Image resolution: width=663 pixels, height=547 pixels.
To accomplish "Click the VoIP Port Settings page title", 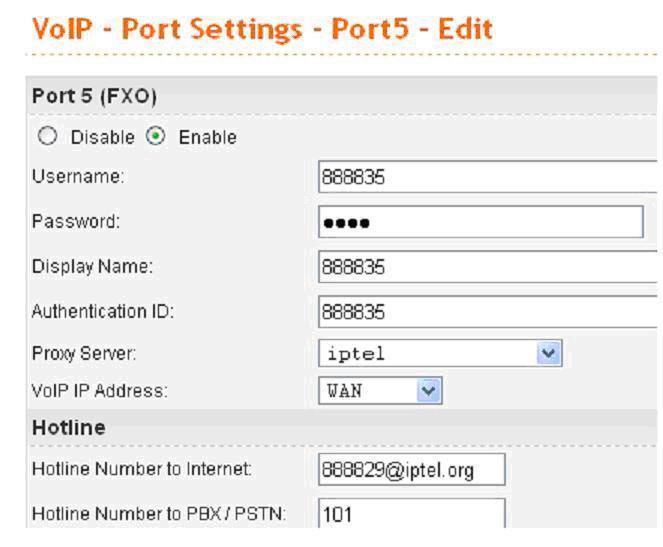I will (263, 29).
